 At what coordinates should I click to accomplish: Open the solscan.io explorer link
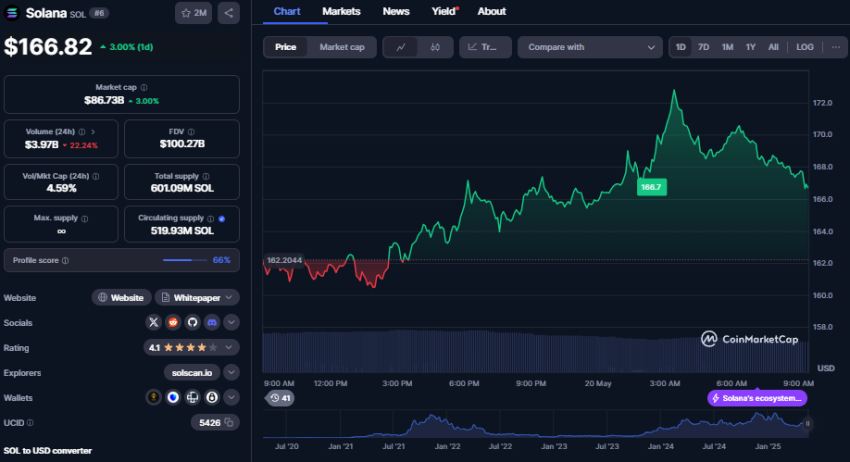pos(190,372)
